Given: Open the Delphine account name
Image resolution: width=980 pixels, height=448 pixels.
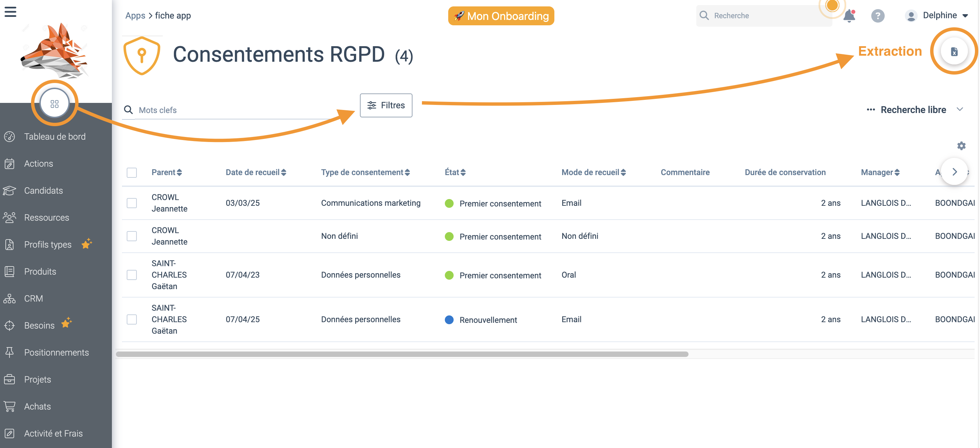Looking at the screenshot, I should [x=940, y=15].
